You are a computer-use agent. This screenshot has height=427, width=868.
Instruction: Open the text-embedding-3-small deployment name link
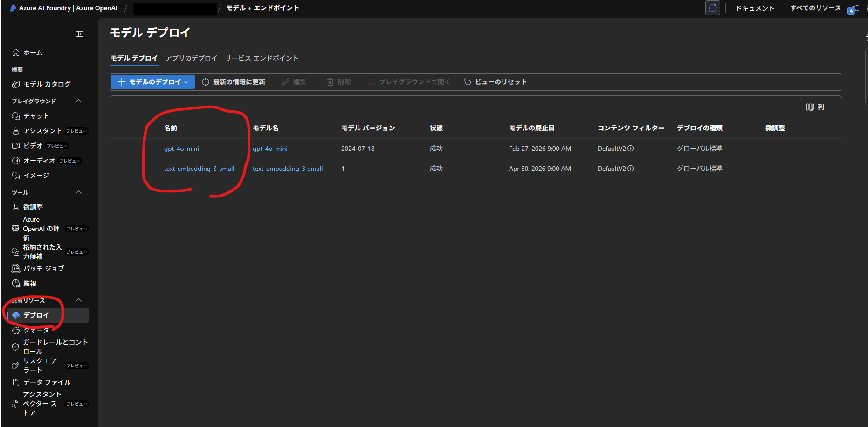199,169
